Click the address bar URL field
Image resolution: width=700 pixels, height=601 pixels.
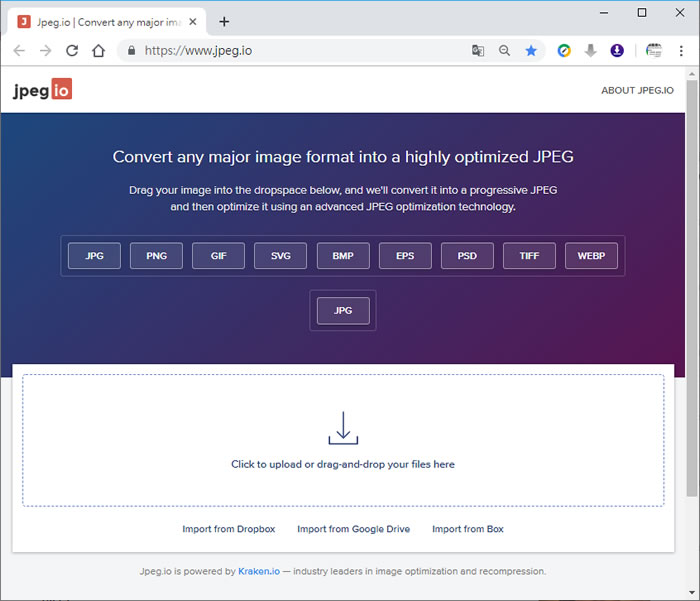pyautogui.click(x=300, y=51)
